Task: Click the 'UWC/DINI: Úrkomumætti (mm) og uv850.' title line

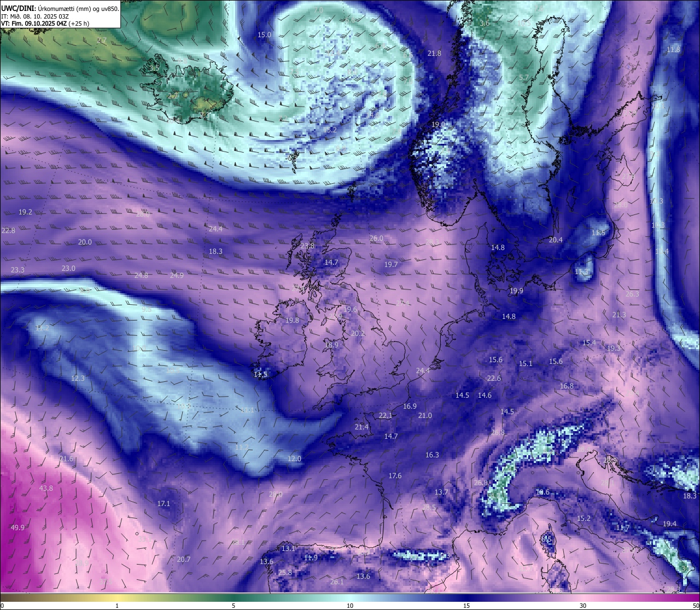Action: click(x=60, y=8)
